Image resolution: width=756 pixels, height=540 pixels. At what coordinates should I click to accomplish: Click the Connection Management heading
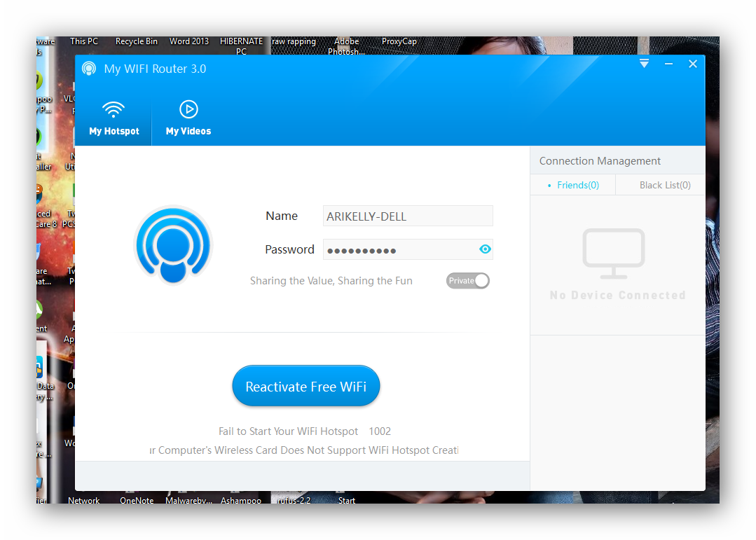point(600,161)
